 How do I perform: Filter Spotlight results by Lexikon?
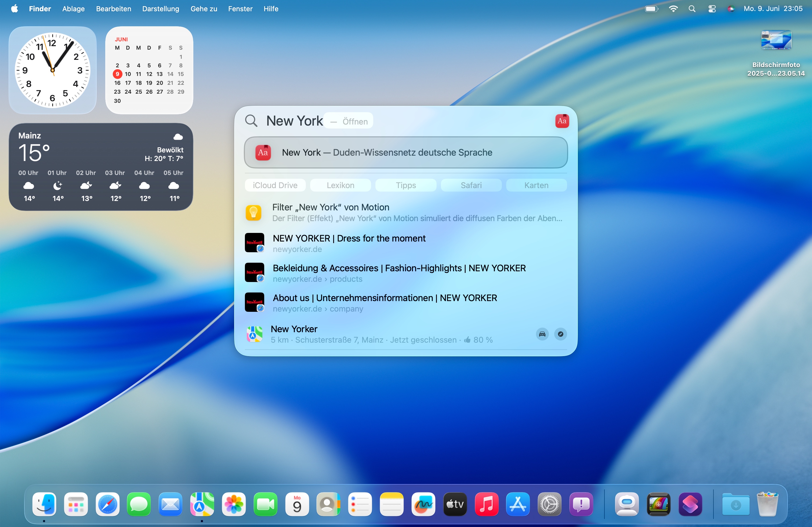[x=340, y=185]
